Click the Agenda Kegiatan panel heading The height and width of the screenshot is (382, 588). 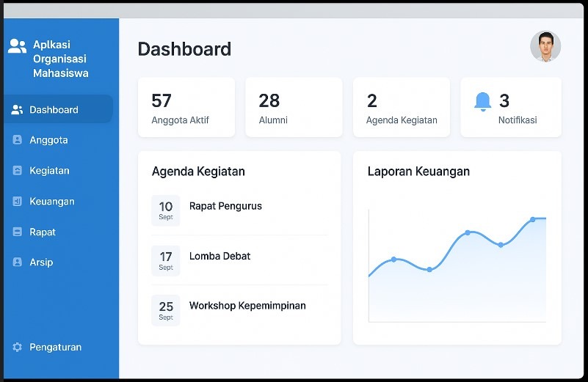pyautogui.click(x=198, y=172)
